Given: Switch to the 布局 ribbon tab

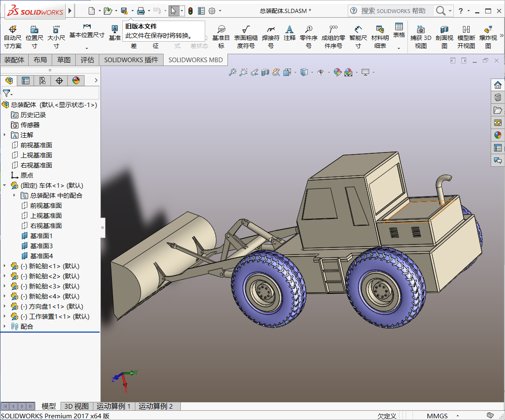Looking at the screenshot, I should (x=40, y=60).
